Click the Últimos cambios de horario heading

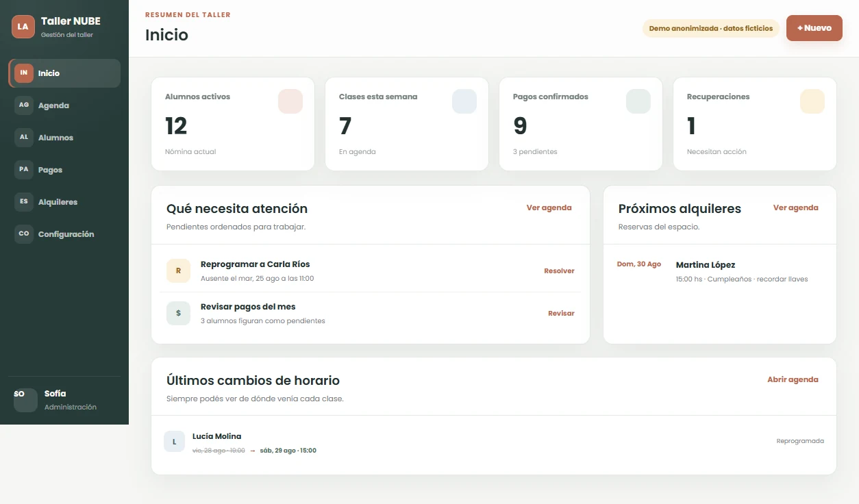point(253,381)
